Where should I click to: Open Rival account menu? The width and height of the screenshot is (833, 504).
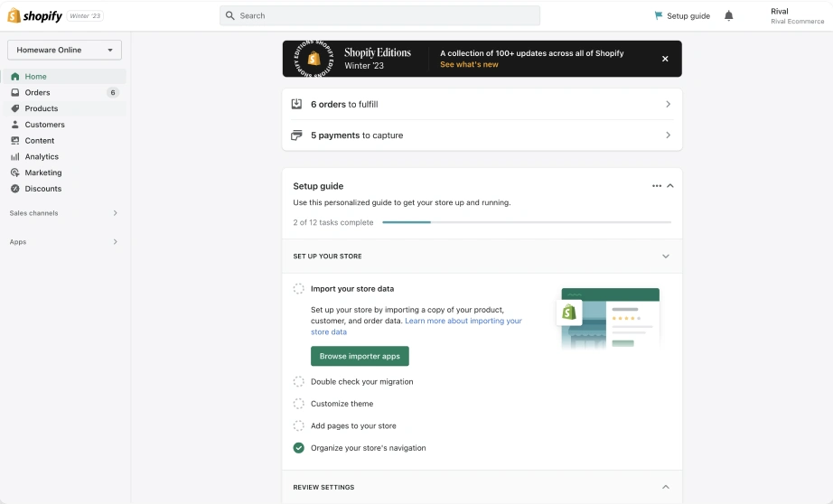[x=797, y=16]
